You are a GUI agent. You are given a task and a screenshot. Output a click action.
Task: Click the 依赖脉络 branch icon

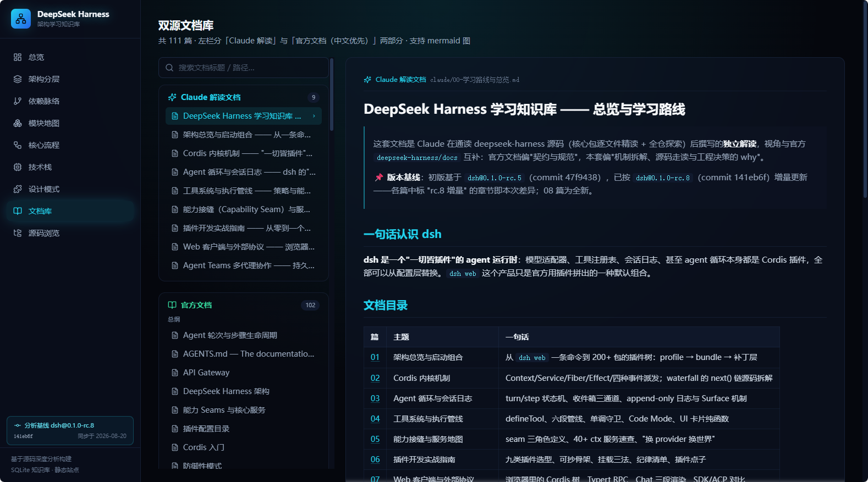18,101
